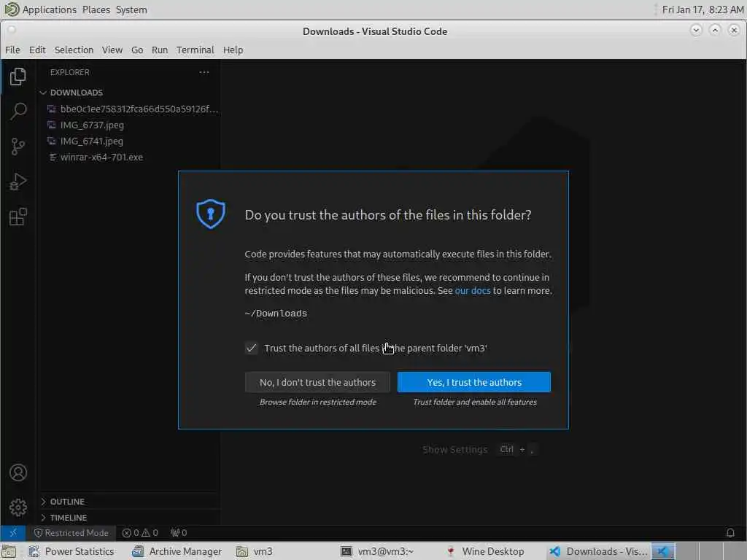Open the Explorer view in activity bar

(18, 76)
